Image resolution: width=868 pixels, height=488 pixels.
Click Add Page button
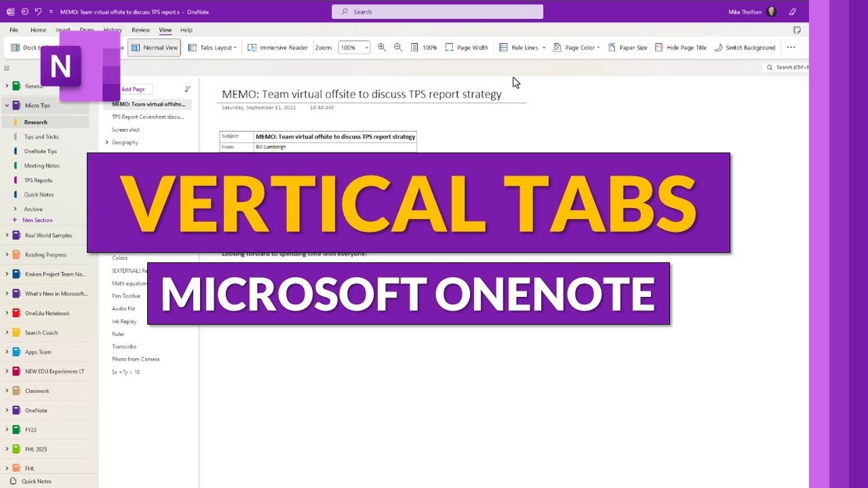[132, 89]
